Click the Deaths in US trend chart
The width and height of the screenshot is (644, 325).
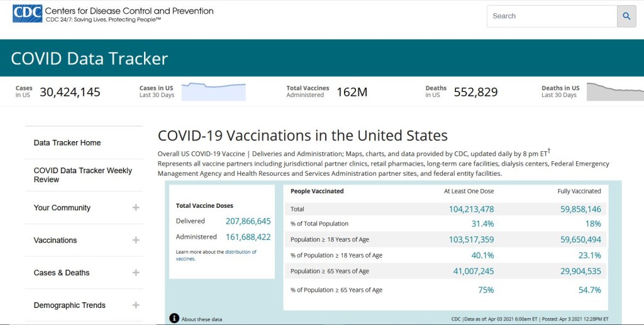coord(614,91)
